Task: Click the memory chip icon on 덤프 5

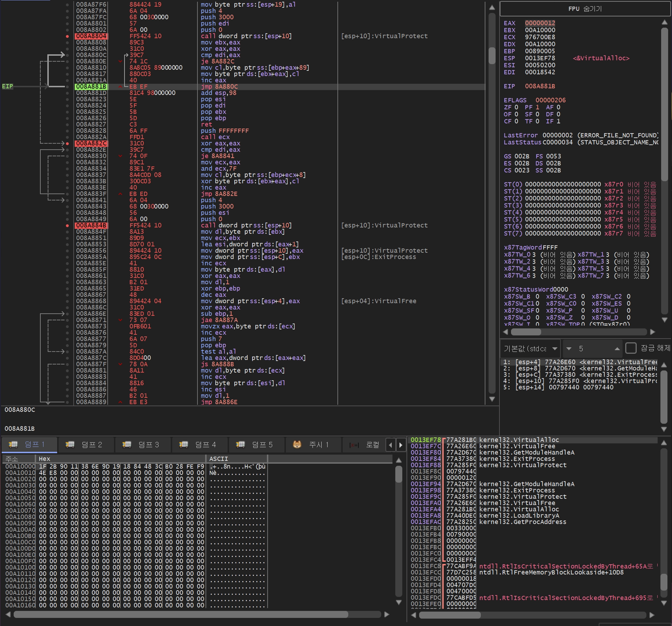Action: pyautogui.click(x=240, y=444)
